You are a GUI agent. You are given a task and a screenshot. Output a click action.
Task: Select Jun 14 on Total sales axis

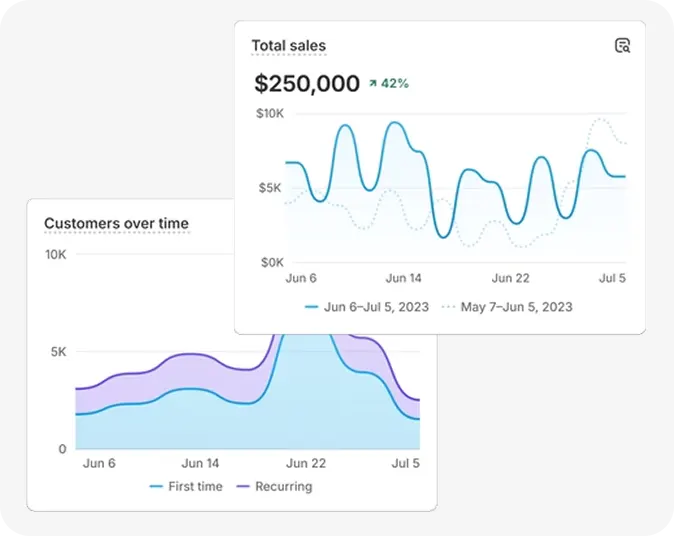pyautogui.click(x=404, y=278)
